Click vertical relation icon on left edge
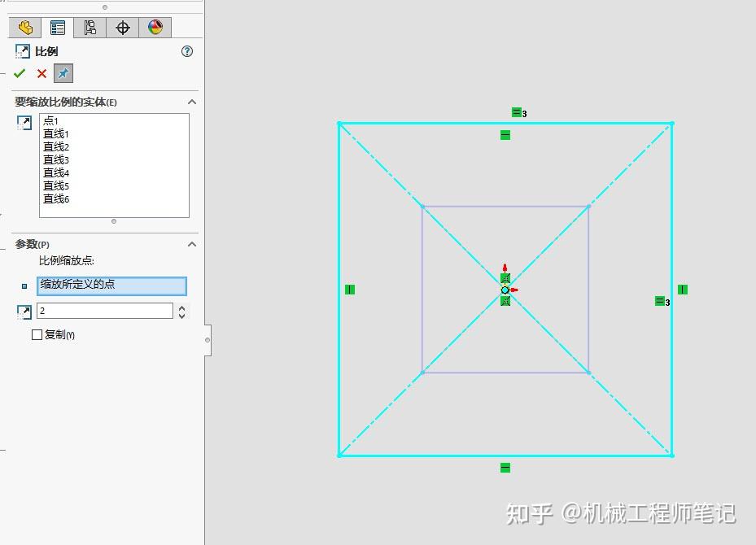 tap(350, 289)
